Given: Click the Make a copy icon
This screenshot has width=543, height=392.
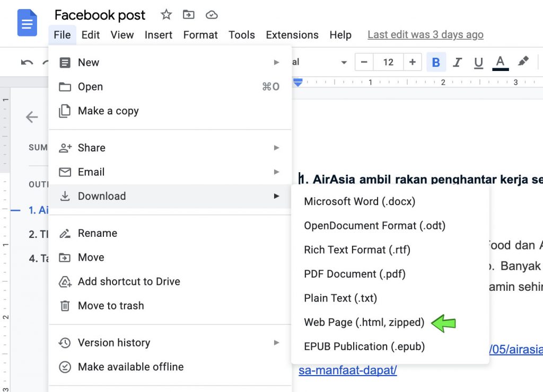Looking at the screenshot, I should (x=65, y=111).
